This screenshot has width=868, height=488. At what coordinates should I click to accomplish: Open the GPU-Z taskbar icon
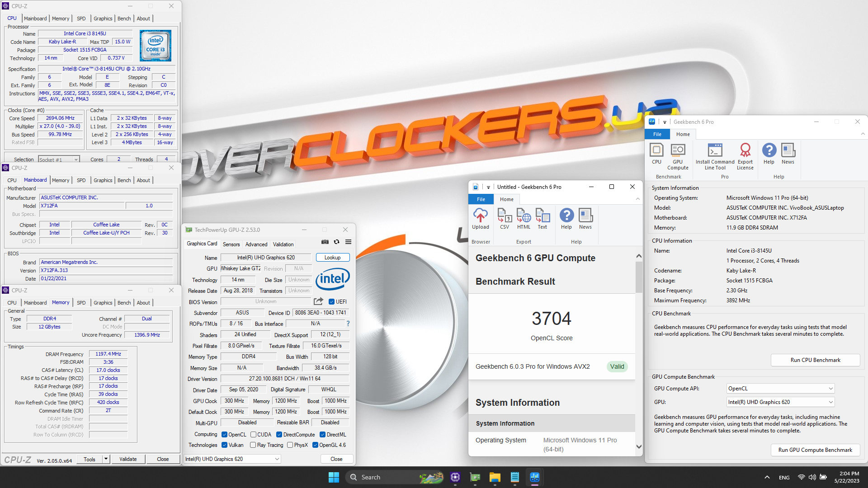475,477
